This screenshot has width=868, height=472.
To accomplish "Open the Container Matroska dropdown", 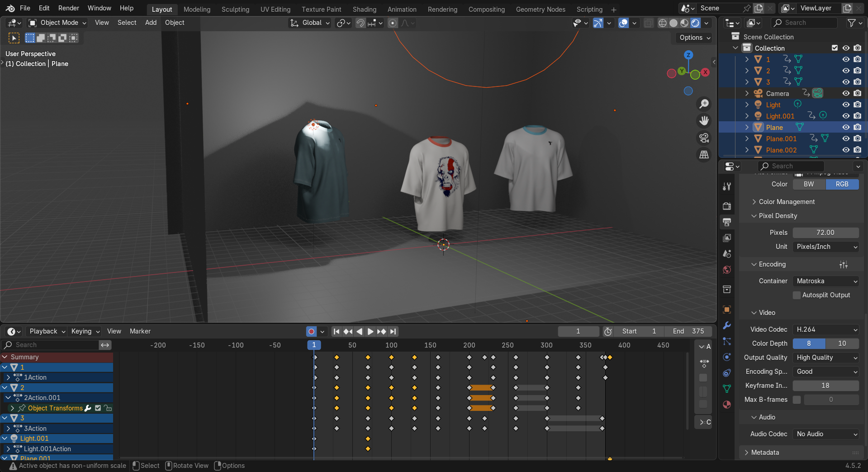I will point(826,281).
